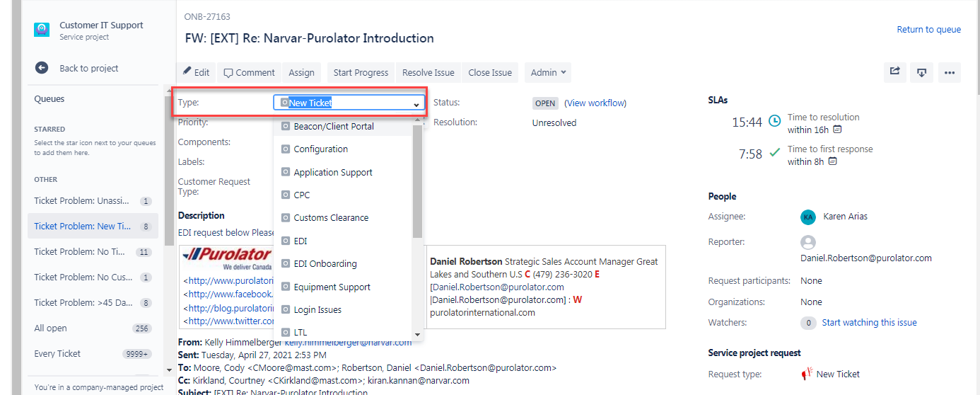Click Start watching this issue link
The width and height of the screenshot is (980, 395).
point(869,322)
